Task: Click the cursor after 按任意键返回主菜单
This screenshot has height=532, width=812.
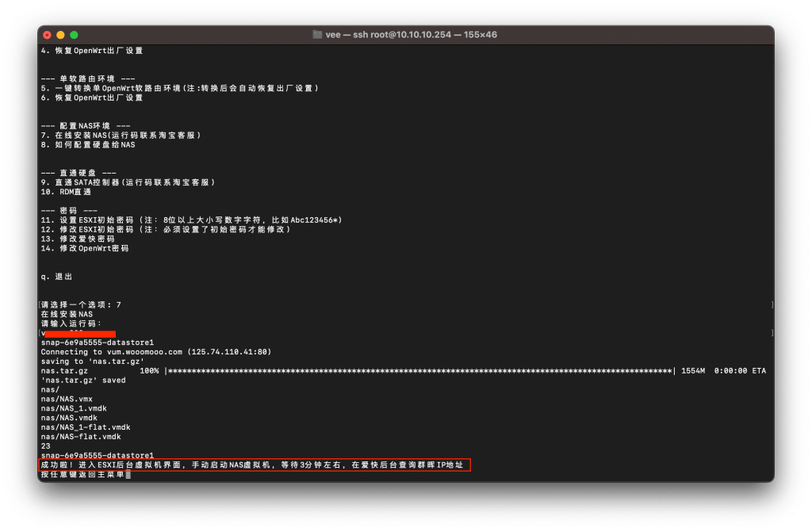Action: 128,475
